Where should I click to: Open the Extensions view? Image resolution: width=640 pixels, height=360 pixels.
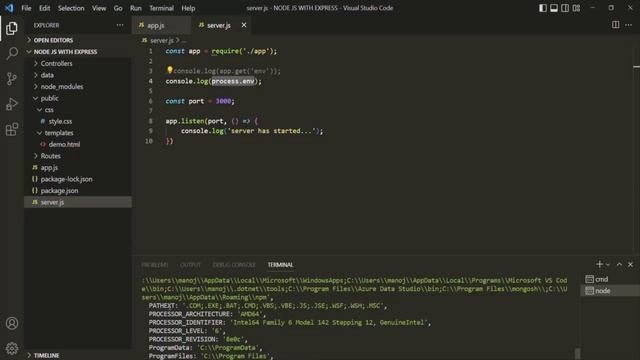click(12, 129)
